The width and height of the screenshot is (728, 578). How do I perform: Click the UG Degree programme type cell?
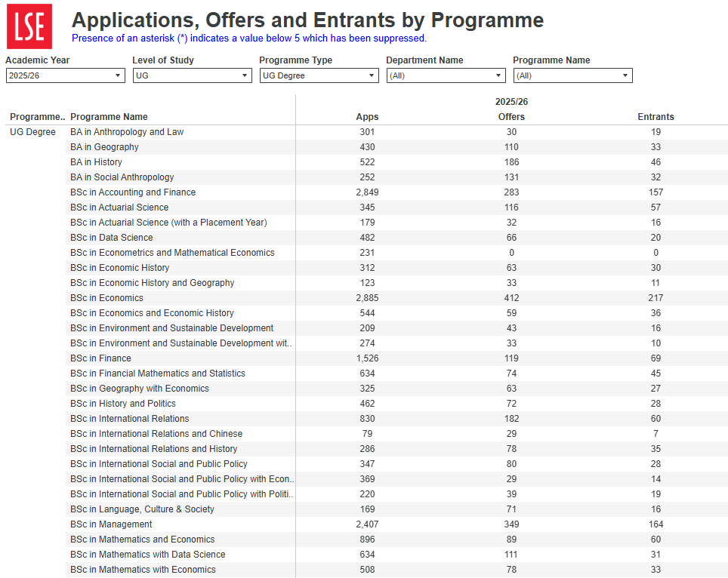[32, 132]
